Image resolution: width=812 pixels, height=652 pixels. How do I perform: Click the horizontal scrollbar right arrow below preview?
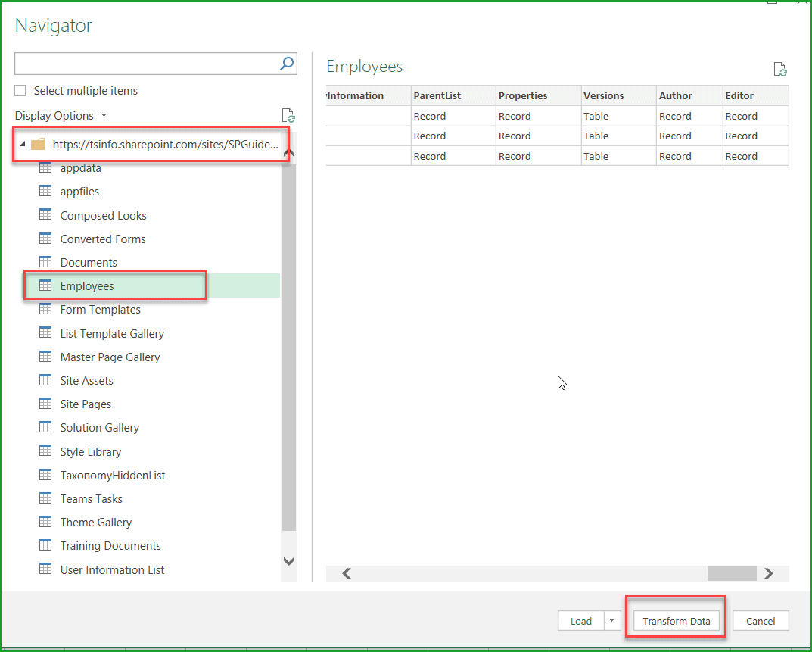click(x=768, y=573)
